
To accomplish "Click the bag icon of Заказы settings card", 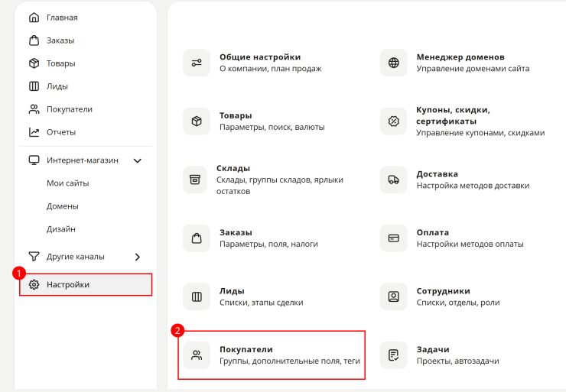I will pyautogui.click(x=197, y=238).
